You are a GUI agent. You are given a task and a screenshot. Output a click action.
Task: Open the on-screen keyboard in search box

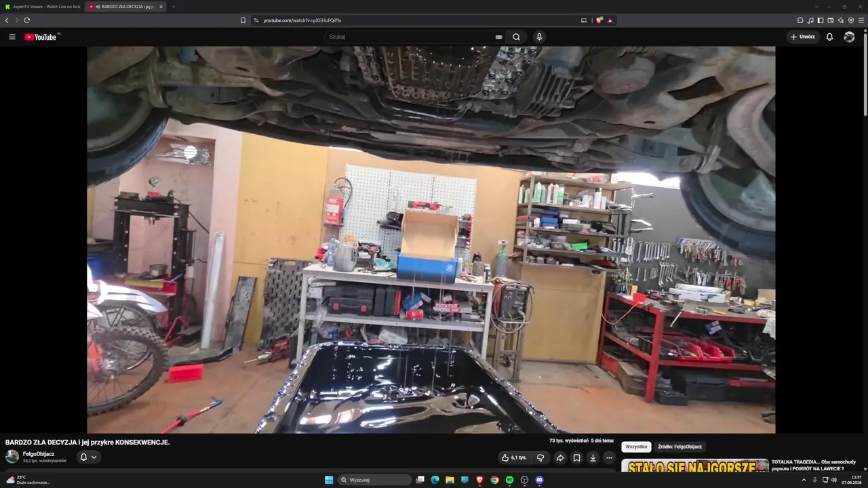499,37
